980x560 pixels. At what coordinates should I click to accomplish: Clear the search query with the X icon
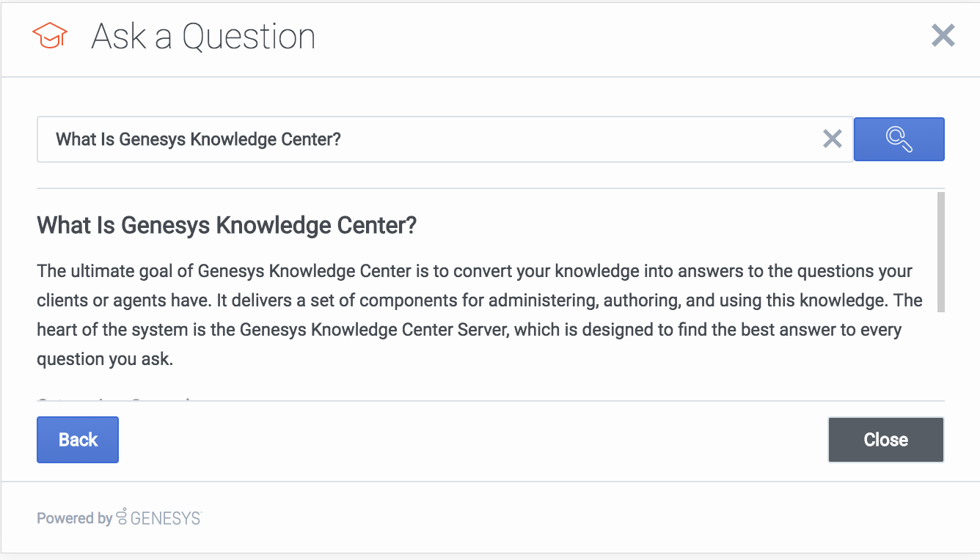pos(832,139)
